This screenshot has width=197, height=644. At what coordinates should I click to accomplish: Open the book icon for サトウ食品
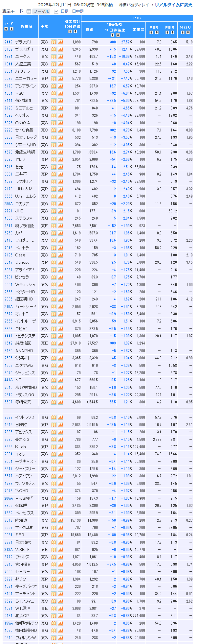point(54,130)
